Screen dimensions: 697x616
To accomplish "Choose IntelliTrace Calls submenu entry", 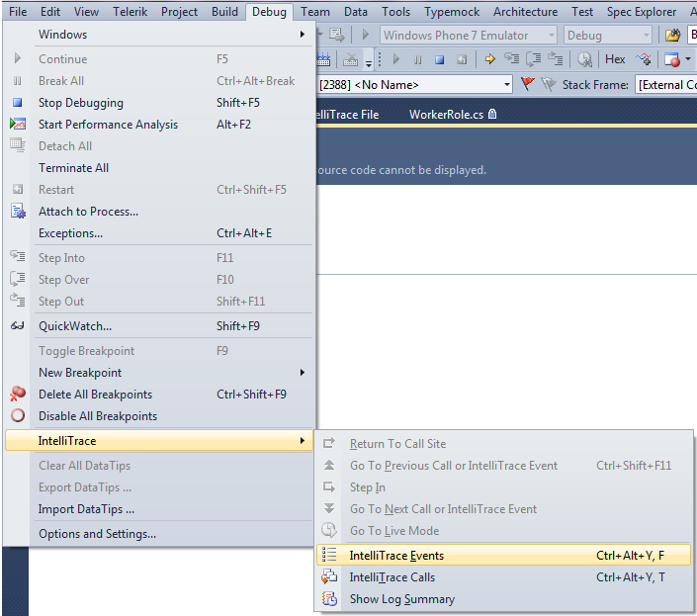I will tap(503, 576).
